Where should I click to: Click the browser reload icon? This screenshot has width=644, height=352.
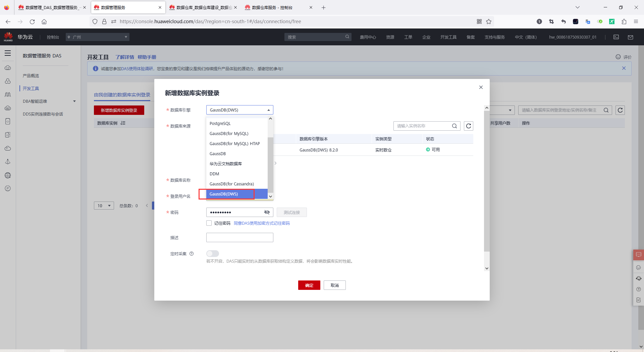32,21
